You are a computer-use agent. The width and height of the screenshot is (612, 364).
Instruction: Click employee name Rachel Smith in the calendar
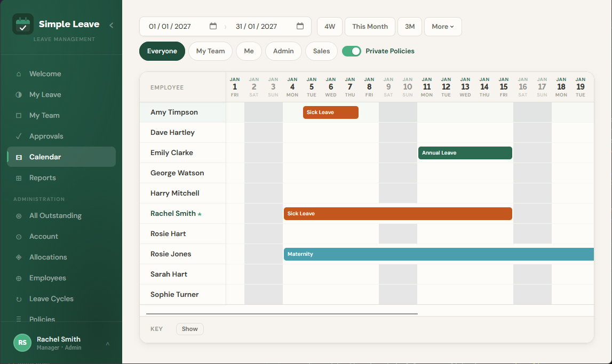pyautogui.click(x=173, y=214)
